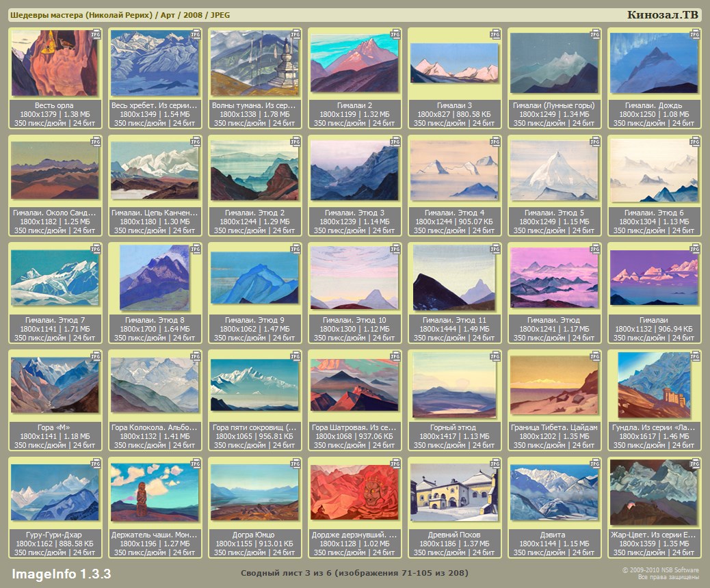The height and width of the screenshot is (588, 710).
Task: Click JPG badge on «Гималаи. Этюд 6» card
Action: pos(695,142)
